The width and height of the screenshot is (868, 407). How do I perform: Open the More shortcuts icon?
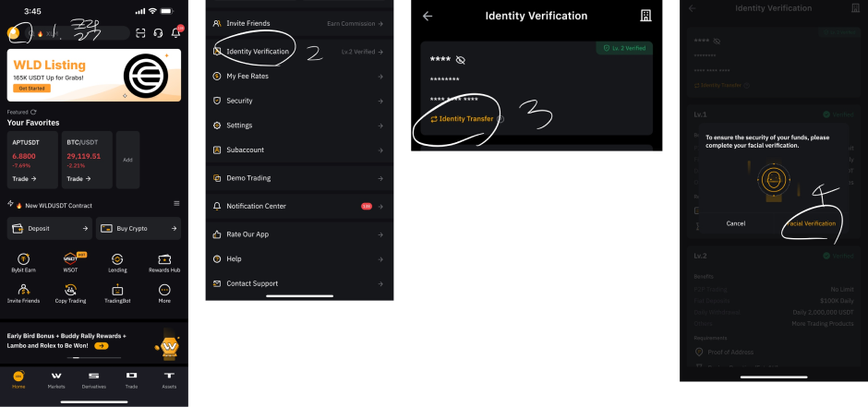(x=164, y=293)
